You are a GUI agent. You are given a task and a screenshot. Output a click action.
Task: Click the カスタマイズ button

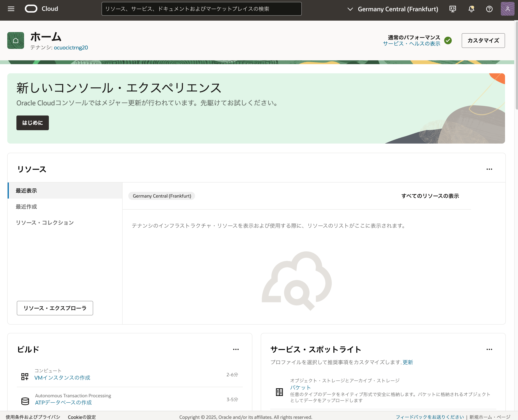[483, 40]
